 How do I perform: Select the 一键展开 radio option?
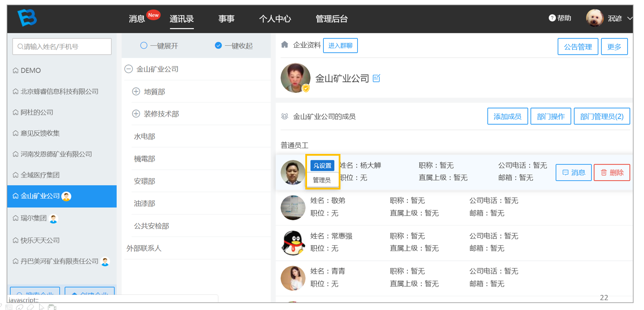[x=144, y=46]
